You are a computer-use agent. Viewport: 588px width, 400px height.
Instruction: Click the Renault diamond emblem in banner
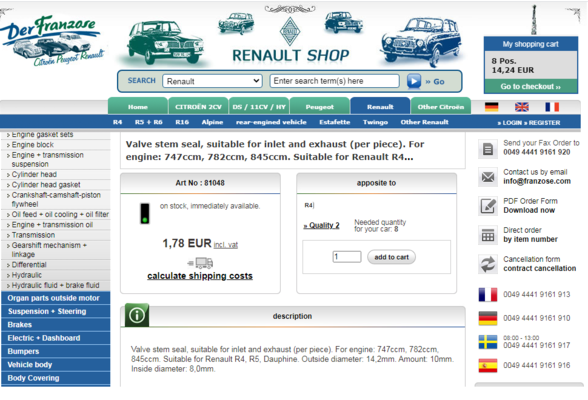click(x=290, y=31)
